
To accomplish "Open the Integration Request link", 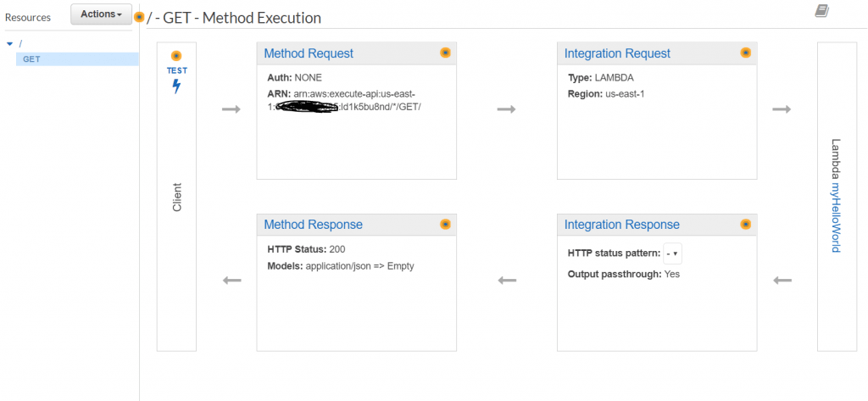I will [617, 53].
